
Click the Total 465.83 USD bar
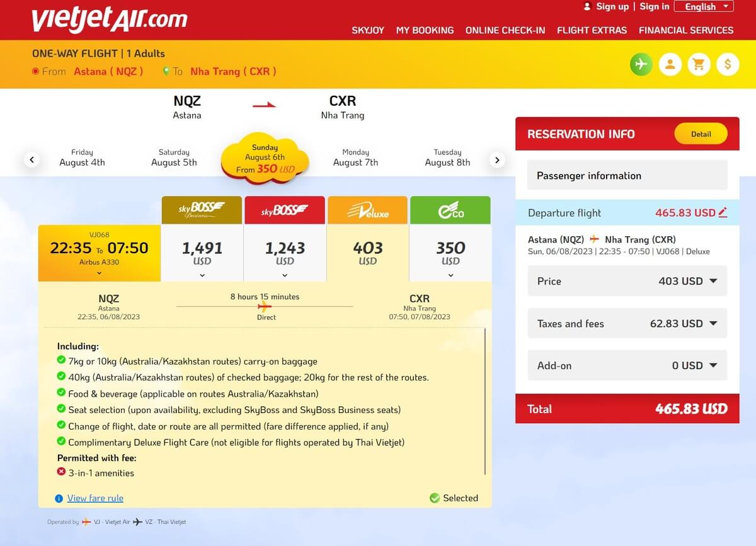[627, 409]
